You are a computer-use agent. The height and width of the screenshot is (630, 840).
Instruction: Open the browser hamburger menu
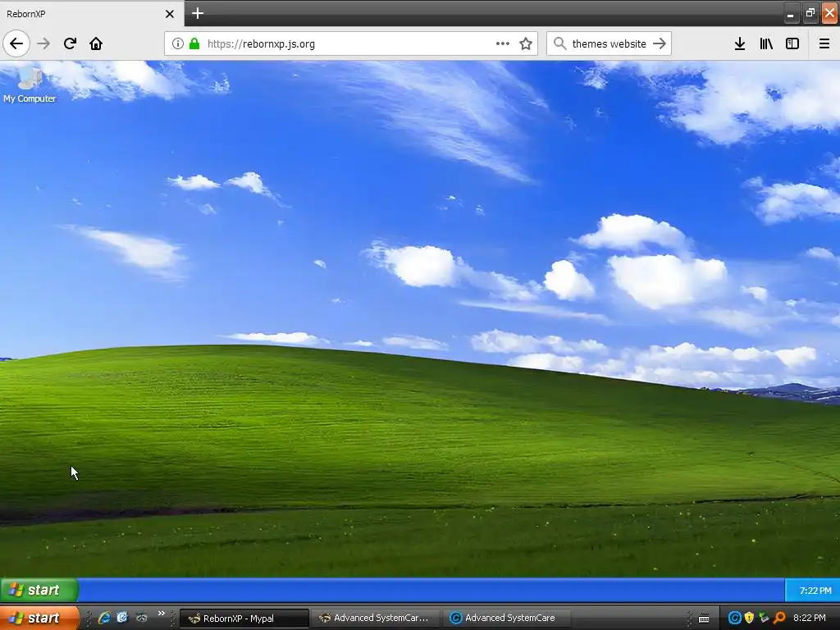click(x=824, y=43)
